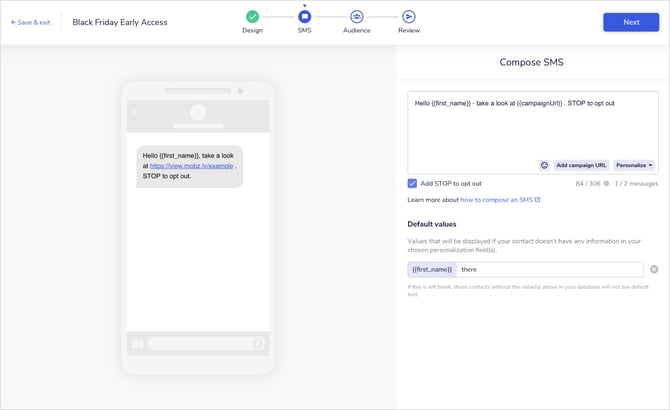Click the 1 / 2 messages counter
670x410 pixels.
(x=636, y=183)
